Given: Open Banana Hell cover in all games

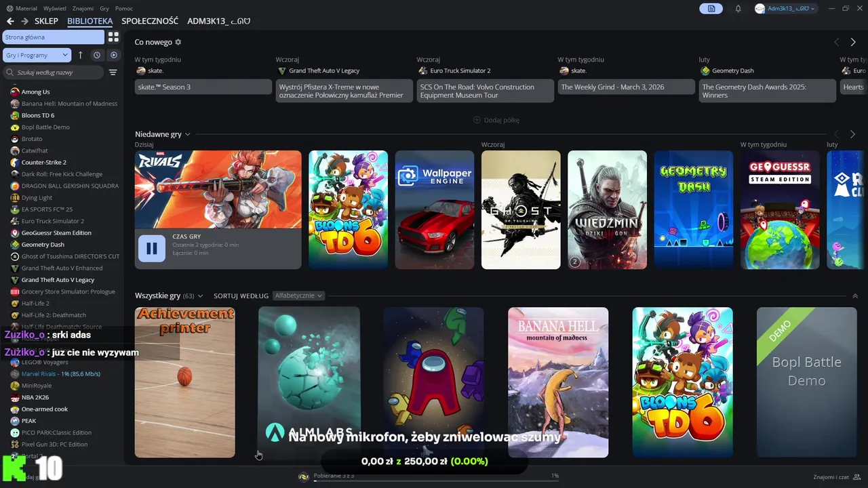Looking at the screenshot, I should (x=558, y=382).
